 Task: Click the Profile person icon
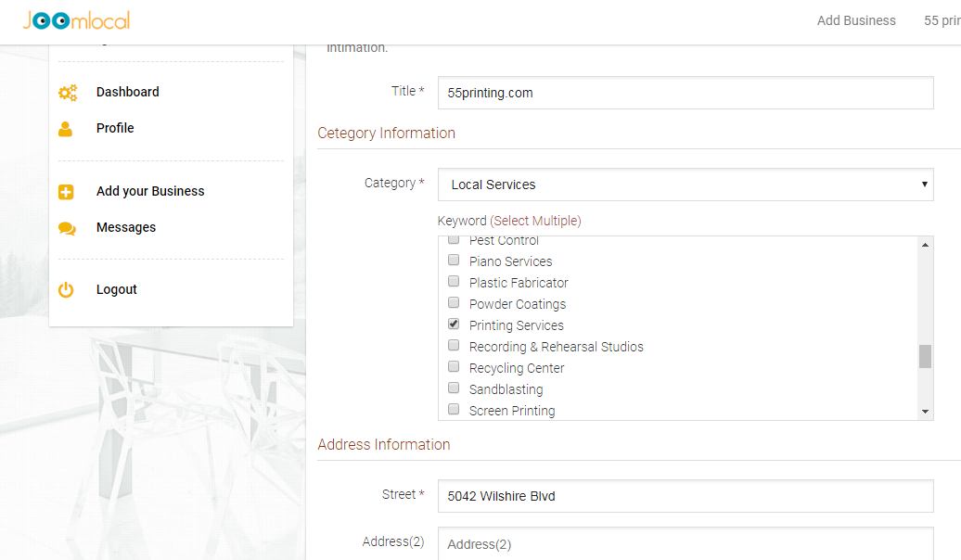tap(66, 129)
